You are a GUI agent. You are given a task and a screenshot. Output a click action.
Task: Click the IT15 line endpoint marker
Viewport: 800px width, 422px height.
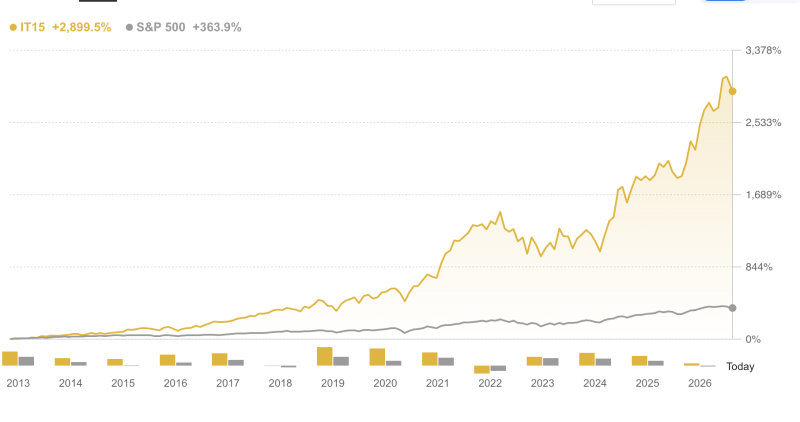[733, 91]
